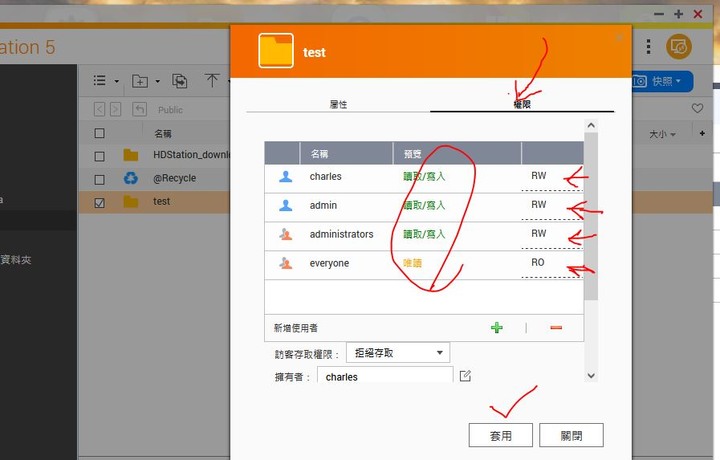Image resolution: width=720 pixels, height=460 pixels.
Task: Switch to the 屬性 properties tab
Action: pos(338,104)
